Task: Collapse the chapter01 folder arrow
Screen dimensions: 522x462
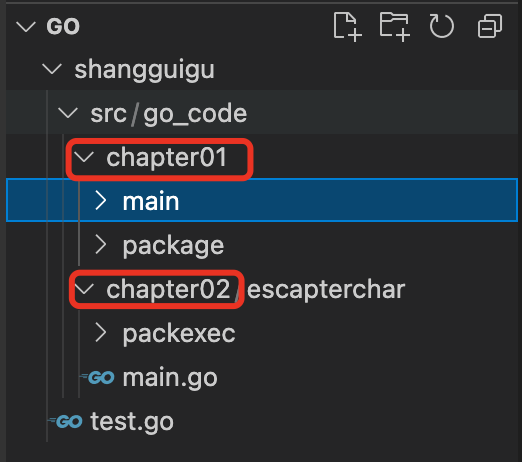Action: [84, 157]
